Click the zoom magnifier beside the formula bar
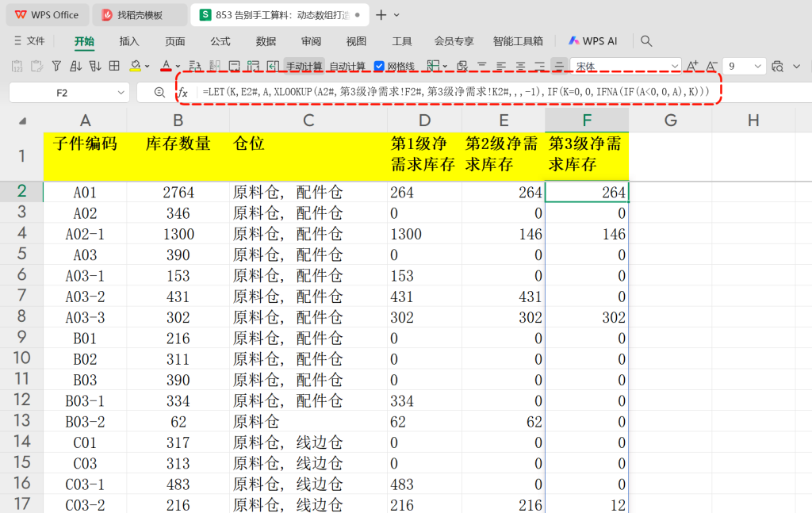Viewport: 812px width, 513px height. pyautogui.click(x=159, y=92)
